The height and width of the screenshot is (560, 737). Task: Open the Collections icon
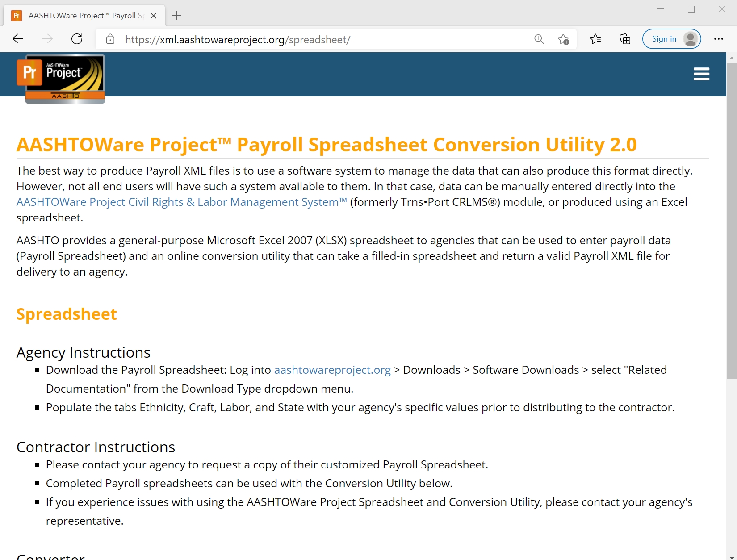coord(625,39)
